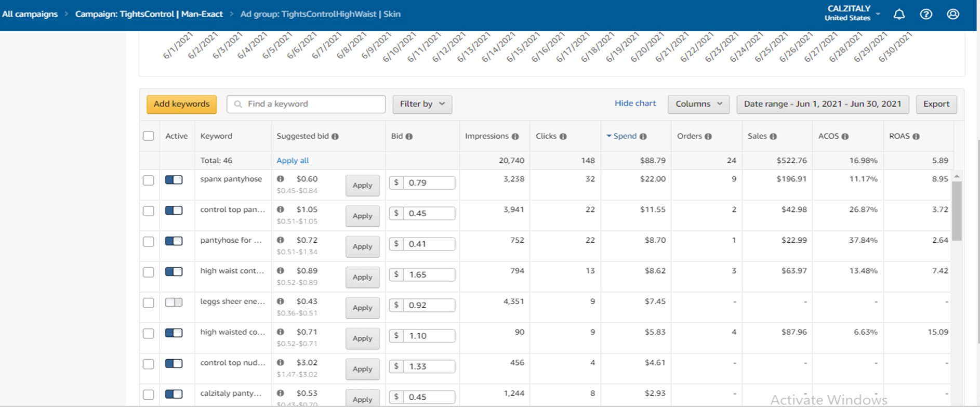Select Ad group: TightsControlHighWaist | Skin breadcrumb
Viewport: 980px width, 407px height.
[320, 14]
